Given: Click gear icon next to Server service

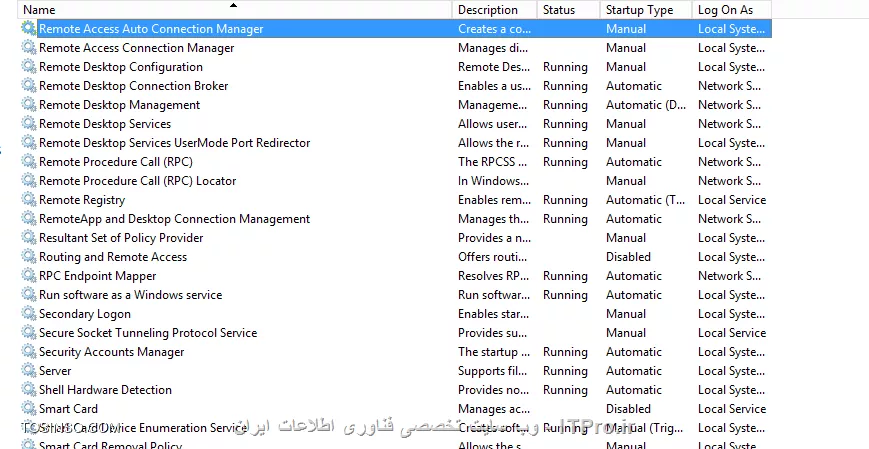Looking at the screenshot, I should [x=29, y=370].
